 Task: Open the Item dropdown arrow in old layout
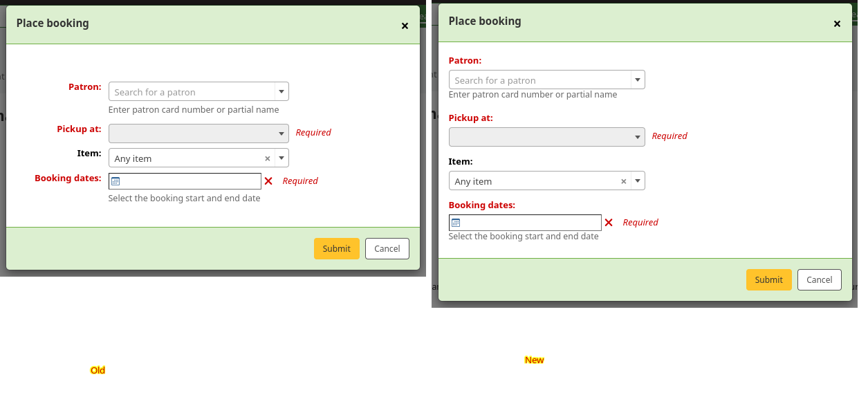click(x=281, y=158)
